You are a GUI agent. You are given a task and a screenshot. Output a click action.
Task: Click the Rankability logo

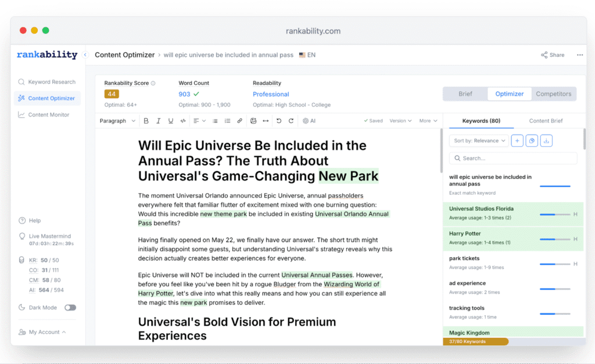(47, 55)
